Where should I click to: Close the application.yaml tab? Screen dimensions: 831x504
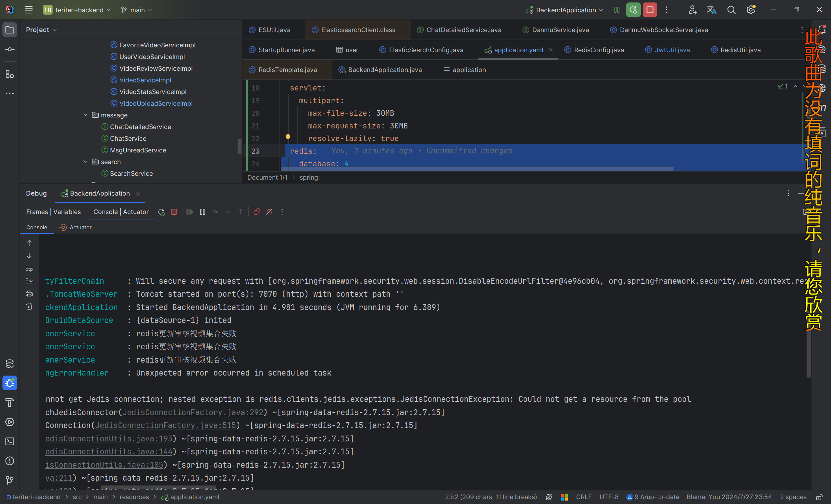[x=551, y=50]
